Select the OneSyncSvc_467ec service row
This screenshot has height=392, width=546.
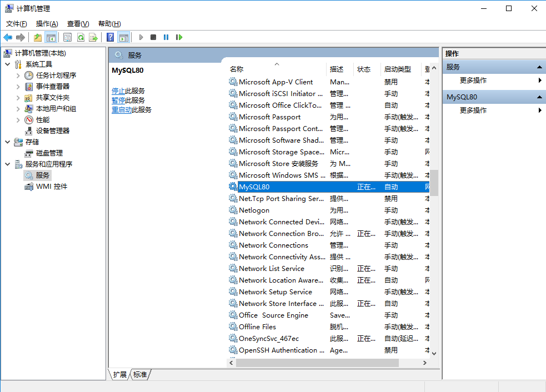[329, 338]
